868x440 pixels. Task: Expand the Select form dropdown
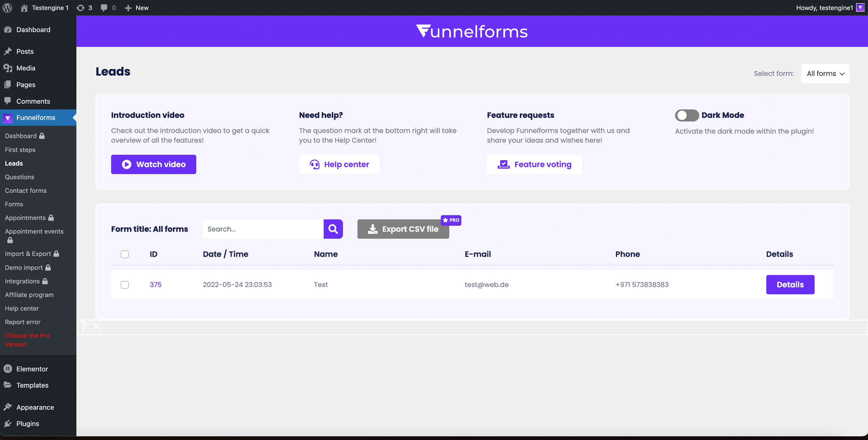click(826, 73)
